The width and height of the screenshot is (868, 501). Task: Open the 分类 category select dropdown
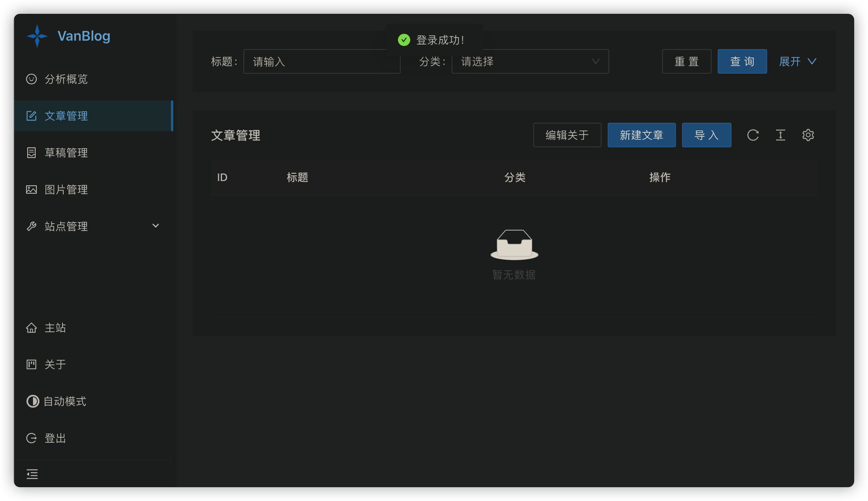530,61
